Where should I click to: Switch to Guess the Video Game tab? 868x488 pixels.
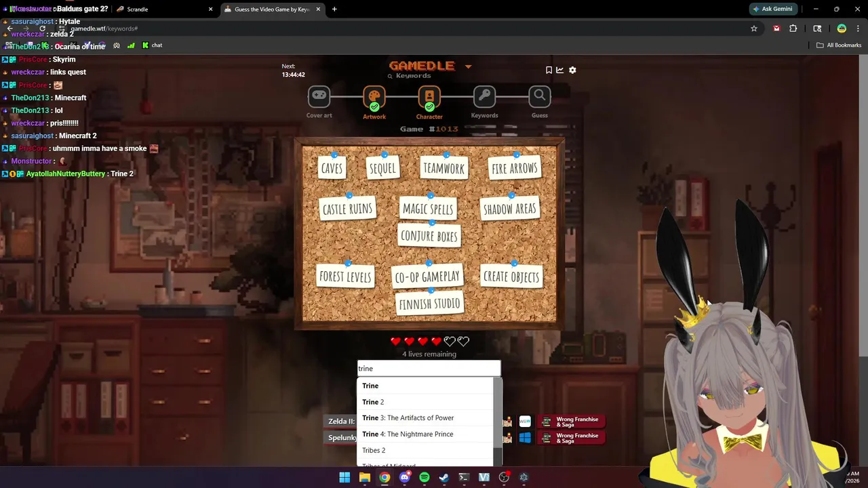271,9
